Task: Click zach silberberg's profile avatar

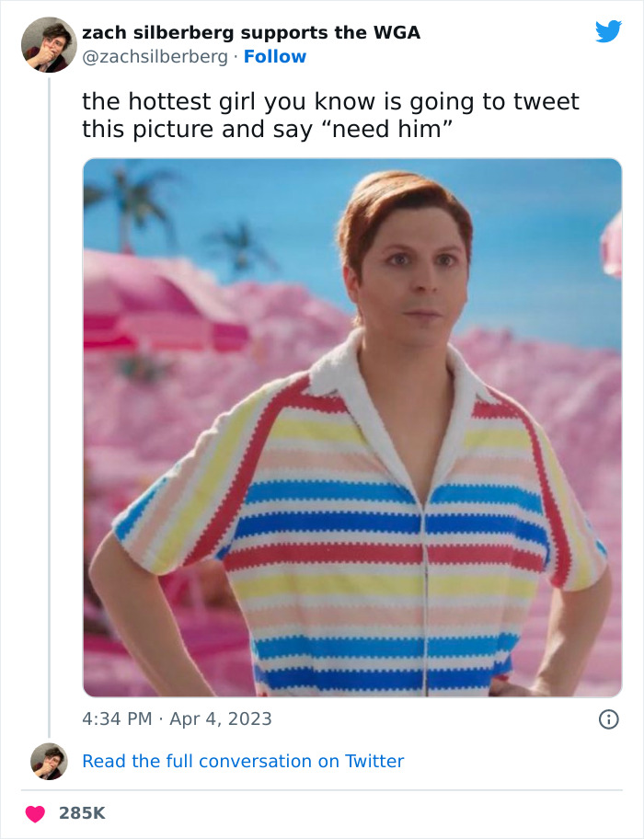Action: pyautogui.click(x=49, y=43)
